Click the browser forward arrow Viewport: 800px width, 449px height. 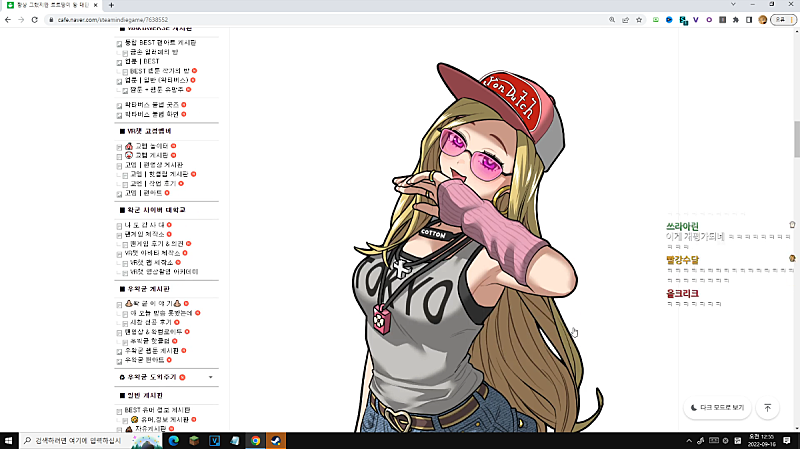21,20
